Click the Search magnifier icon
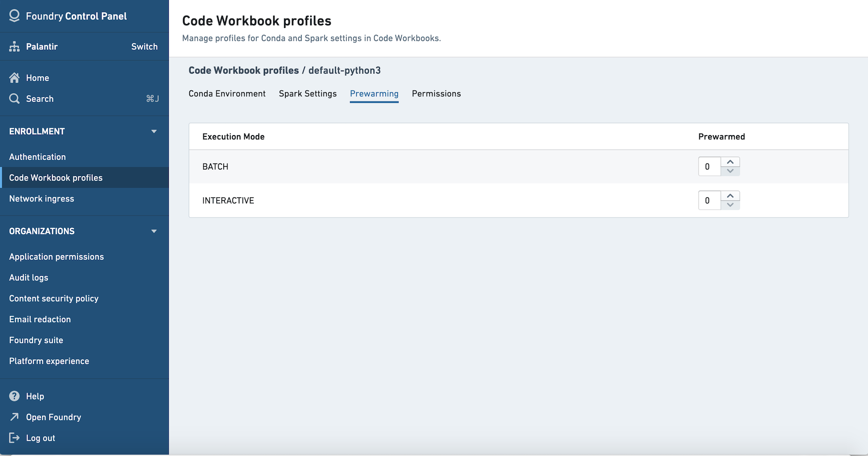The height and width of the screenshot is (456, 868). pyautogui.click(x=14, y=99)
